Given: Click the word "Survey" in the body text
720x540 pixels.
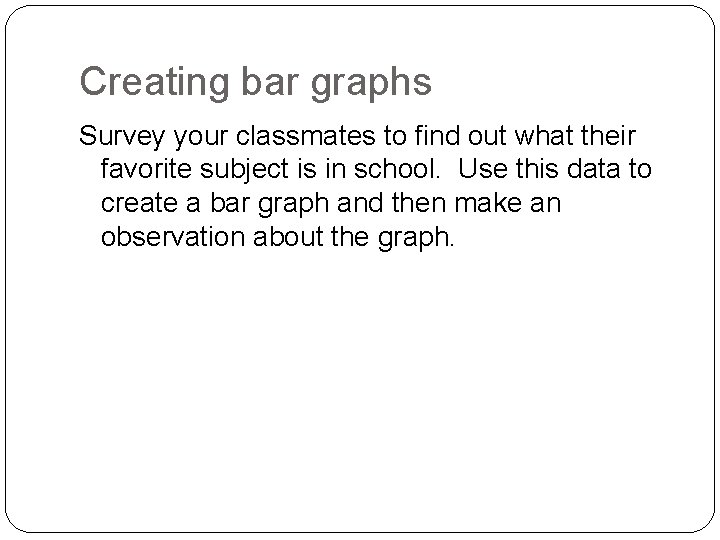Looking at the screenshot, I should tap(122, 137).
